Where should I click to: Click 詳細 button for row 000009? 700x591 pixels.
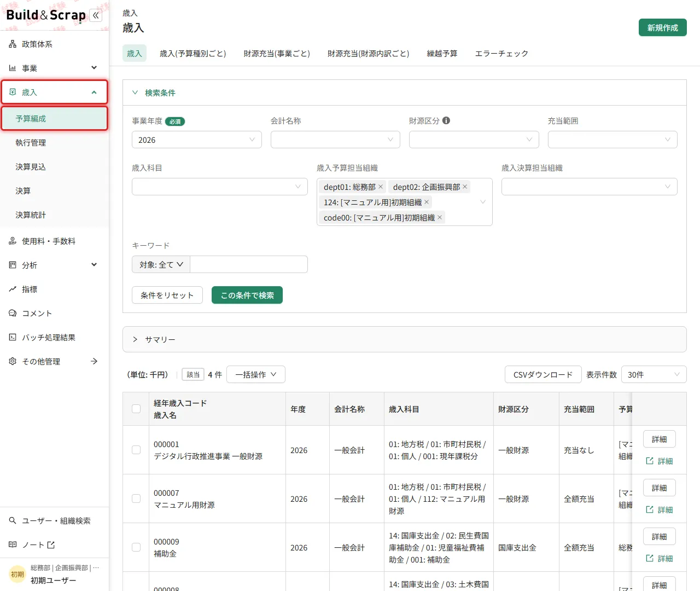tap(660, 537)
